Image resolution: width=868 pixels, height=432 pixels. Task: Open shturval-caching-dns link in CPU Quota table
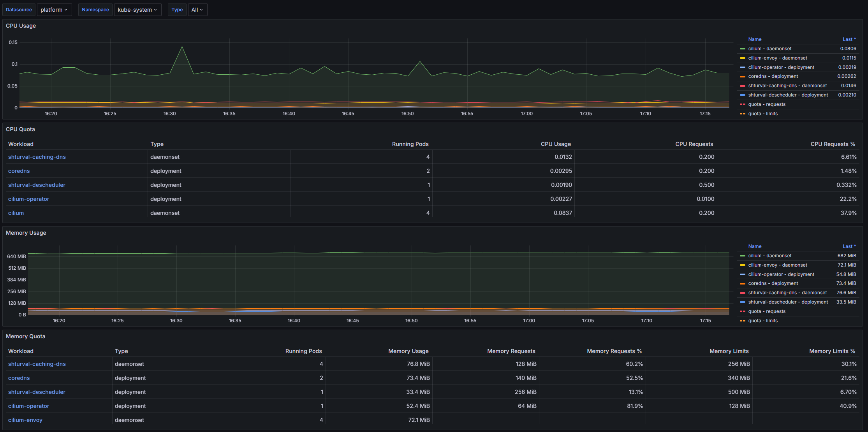37,157
